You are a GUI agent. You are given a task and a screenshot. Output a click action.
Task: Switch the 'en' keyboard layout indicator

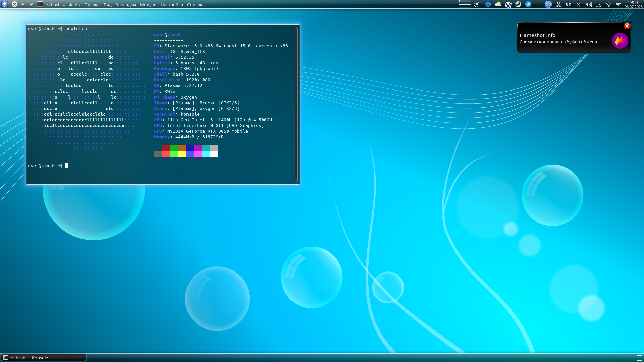(569, 4)
